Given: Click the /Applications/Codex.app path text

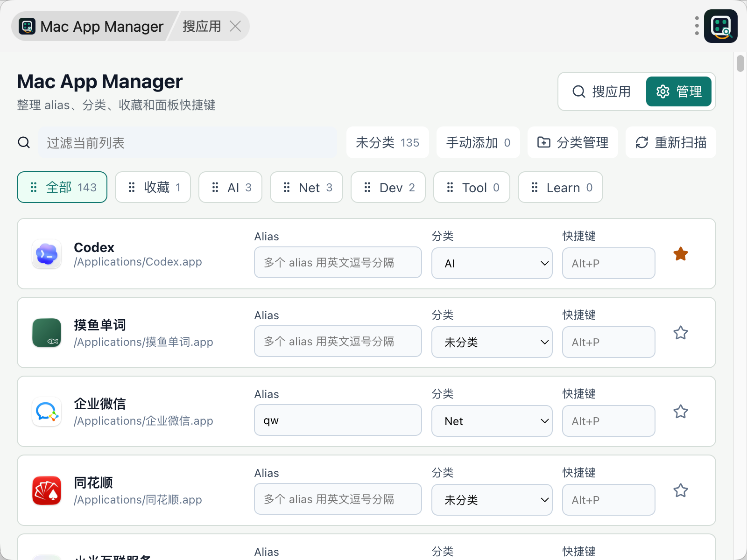Looking at the screenshot, I should (x=138, y=262).
